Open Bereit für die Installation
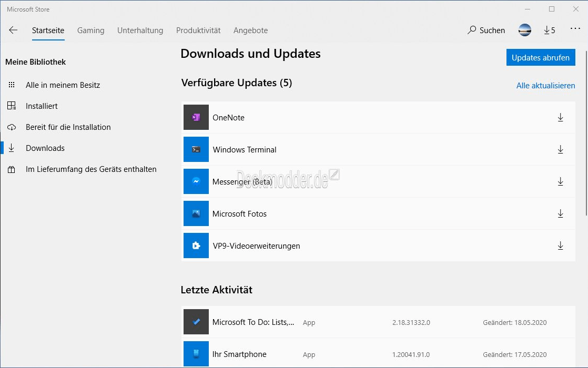 click(68, 127)
